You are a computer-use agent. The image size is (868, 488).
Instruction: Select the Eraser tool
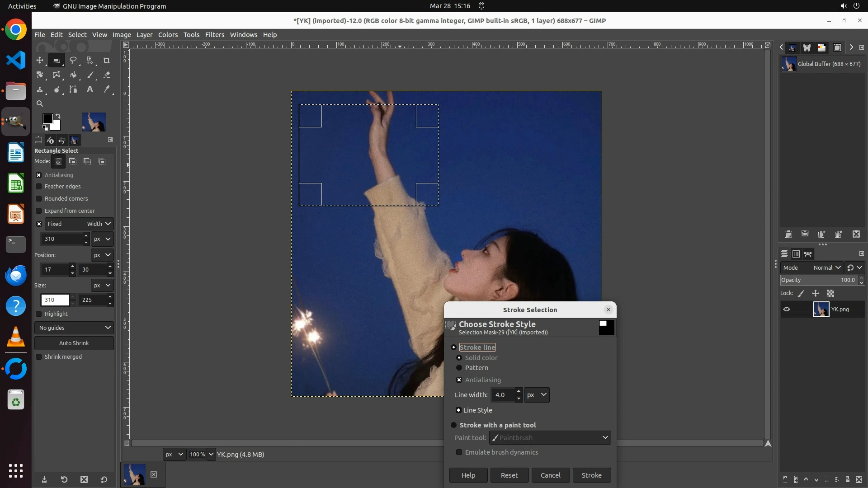107,75
